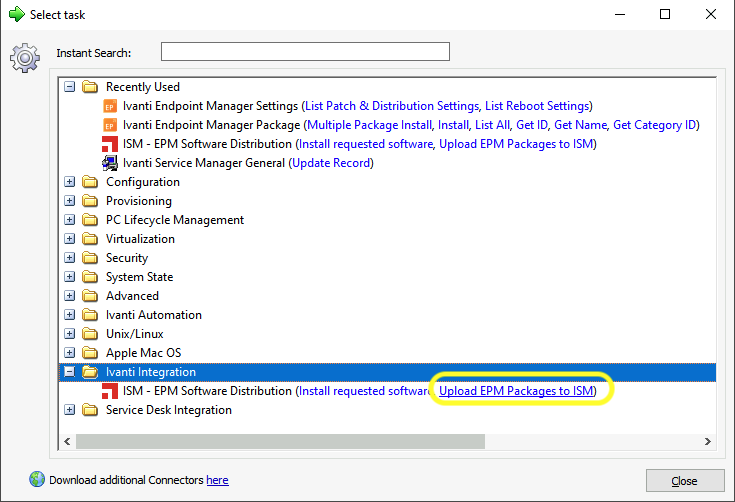Collapse the Recently Used node
Image resolution: width=735 pixels, height=502 pixels.
pos(69,87)
